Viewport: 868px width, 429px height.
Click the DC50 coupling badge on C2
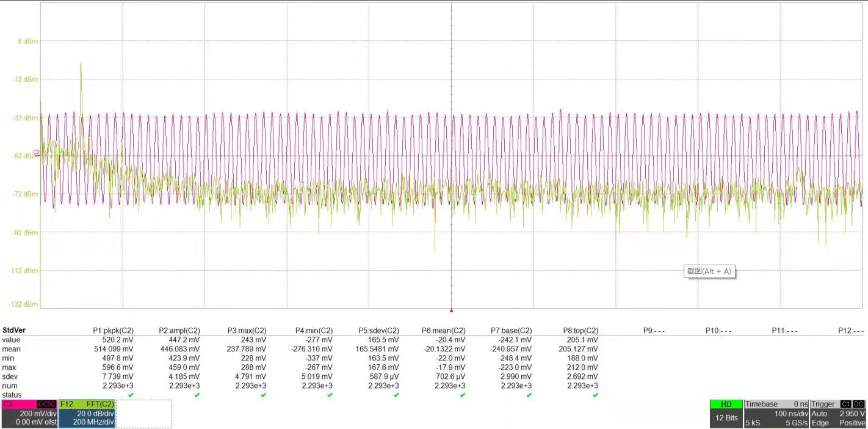pyautogui.click(x=47, y=404)
